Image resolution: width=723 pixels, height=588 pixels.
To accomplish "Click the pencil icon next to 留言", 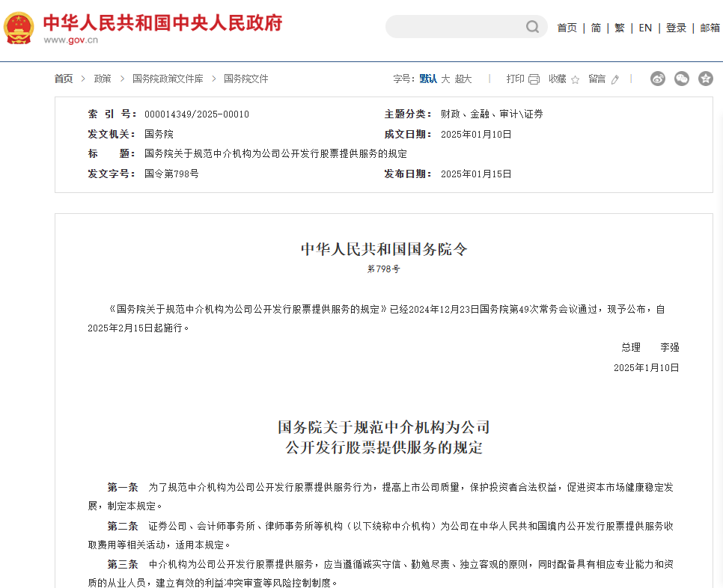I will 614,80.
